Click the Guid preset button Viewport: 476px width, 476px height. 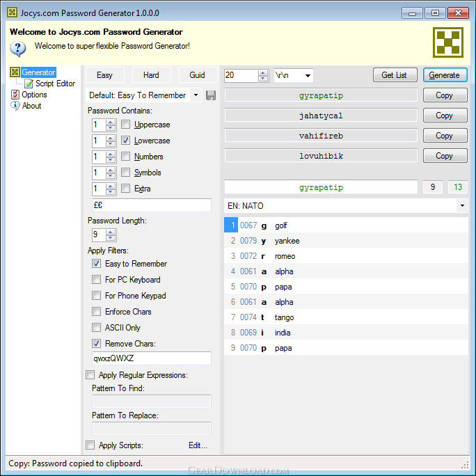(x=198, y=75)
